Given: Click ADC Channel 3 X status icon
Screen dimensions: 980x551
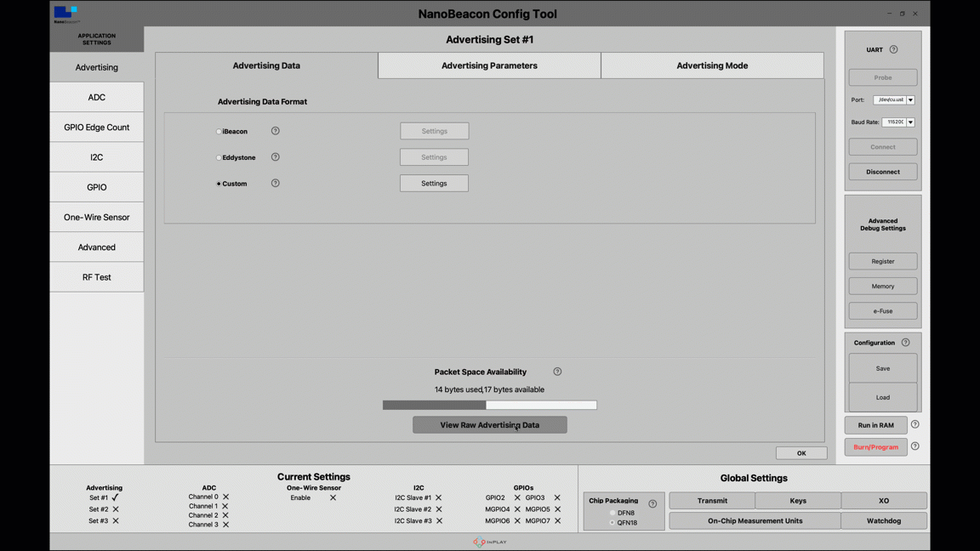Looking at the screenshot, I should click(225, 525).
